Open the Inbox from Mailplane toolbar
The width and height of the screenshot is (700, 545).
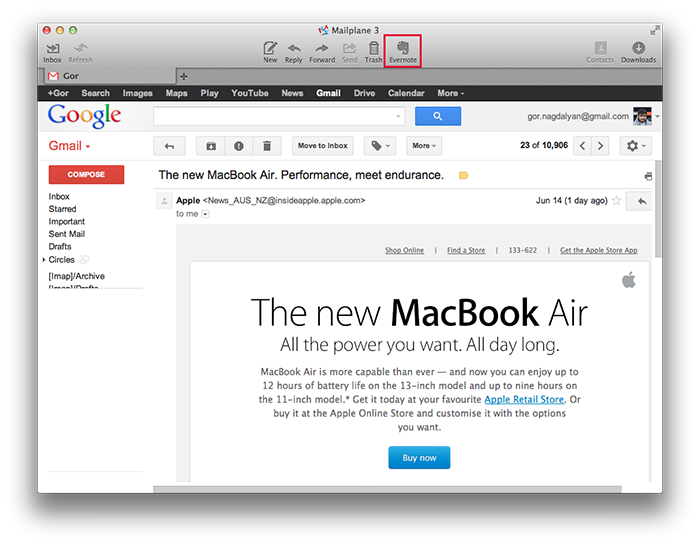click(52, 53)
